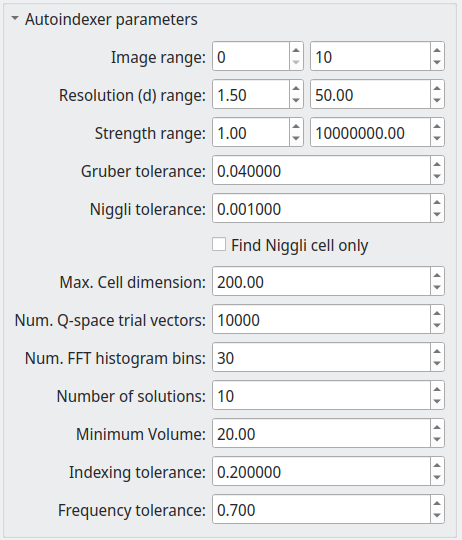
Task: Increase Max. Cell dimension value
Action: pos(437,275)
